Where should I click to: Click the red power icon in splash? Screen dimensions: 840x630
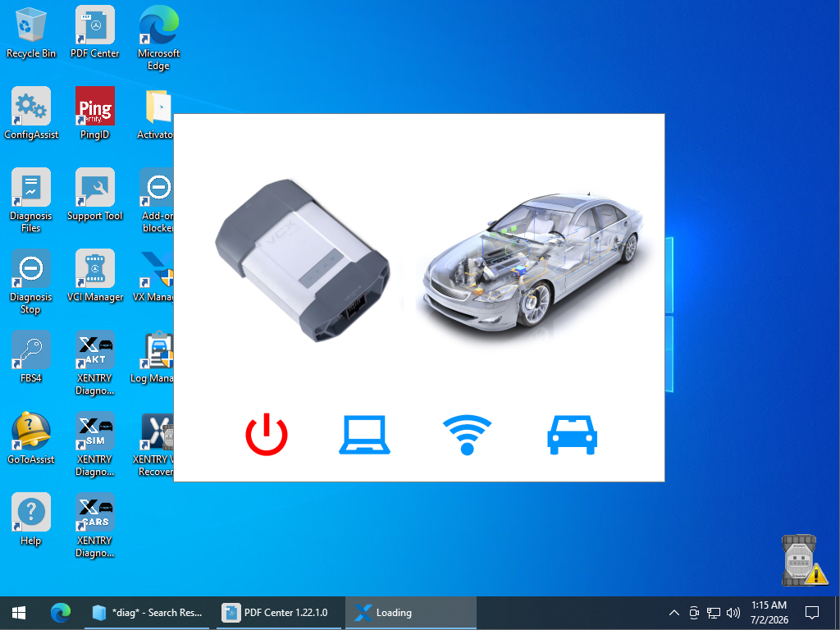click(267, 435)
